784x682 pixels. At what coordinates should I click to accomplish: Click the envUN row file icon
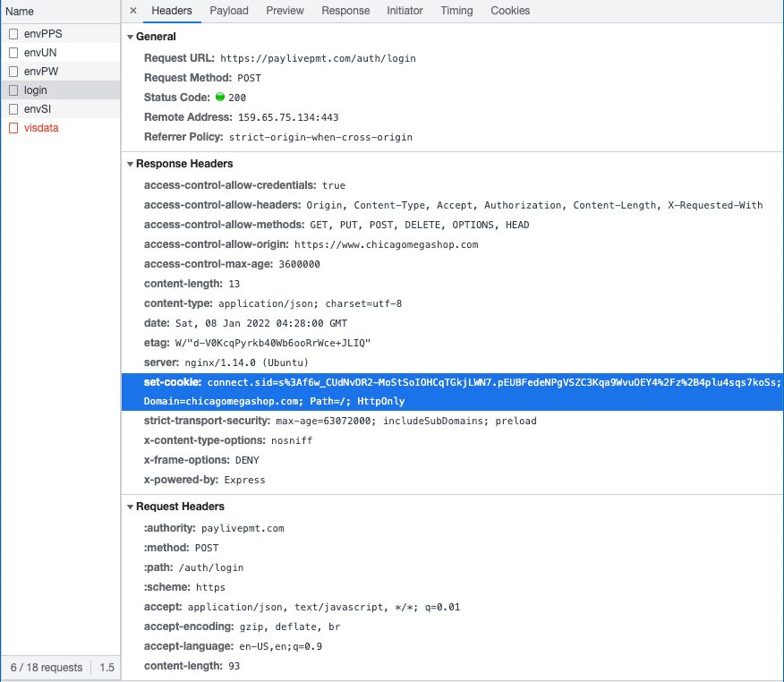coord(13,53)
